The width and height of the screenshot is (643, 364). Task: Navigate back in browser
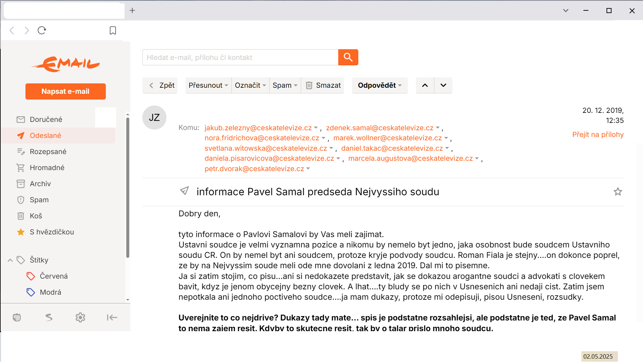click(12, 30)
